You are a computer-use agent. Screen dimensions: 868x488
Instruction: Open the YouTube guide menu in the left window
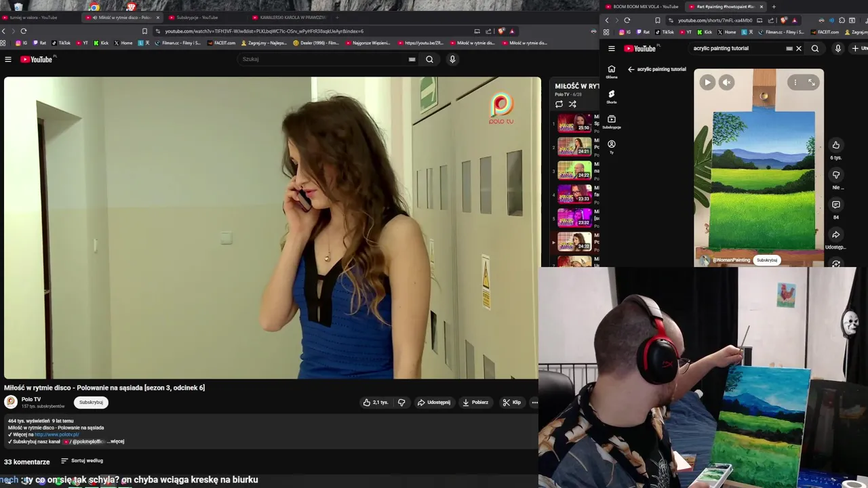[x=8, y=60]
